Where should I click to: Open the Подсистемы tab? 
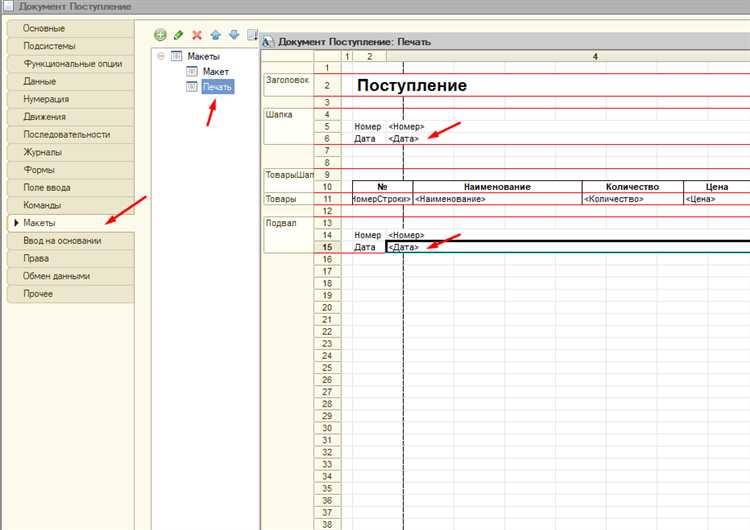click(71, 46)
